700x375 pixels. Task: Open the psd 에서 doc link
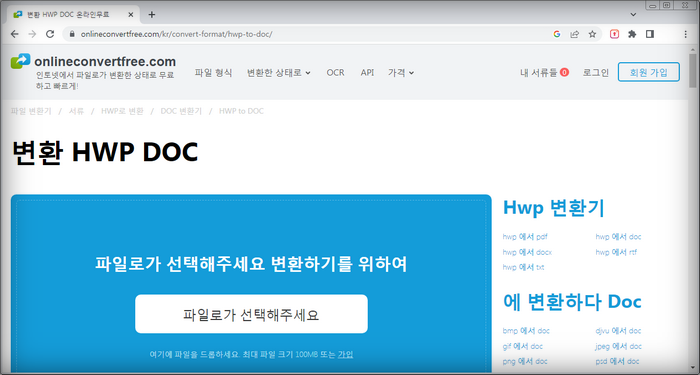pyautogui.click(x=617, y=361)
